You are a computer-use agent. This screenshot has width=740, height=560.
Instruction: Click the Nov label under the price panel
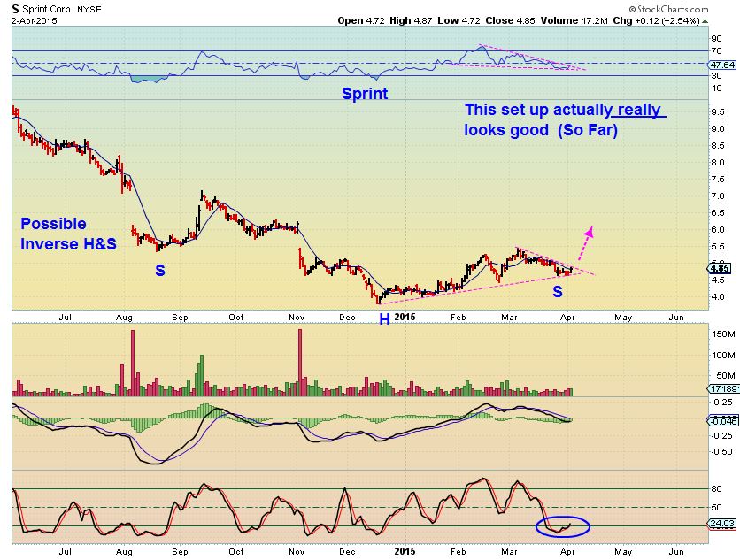pos(297,317)
